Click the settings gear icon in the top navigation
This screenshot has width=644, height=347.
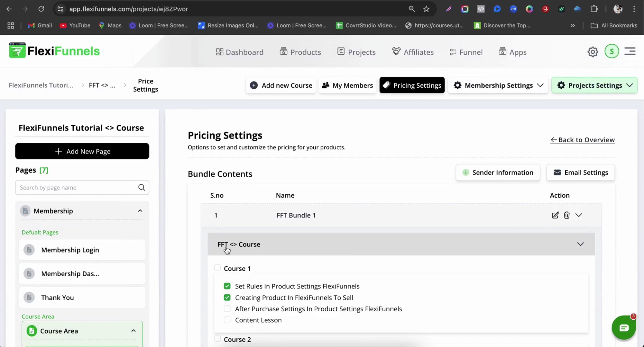pyautogui.click(x=593, y=52)
